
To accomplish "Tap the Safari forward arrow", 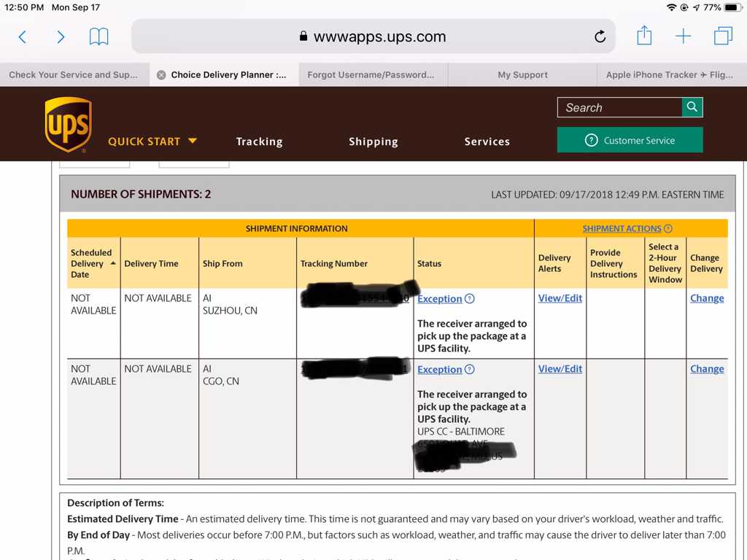I will tap(61, 36).
